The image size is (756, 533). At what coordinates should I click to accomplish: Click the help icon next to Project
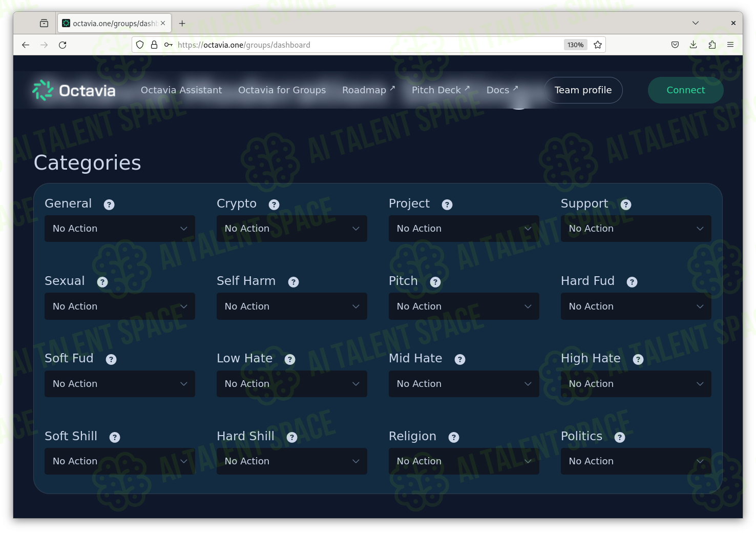[447, 204]
